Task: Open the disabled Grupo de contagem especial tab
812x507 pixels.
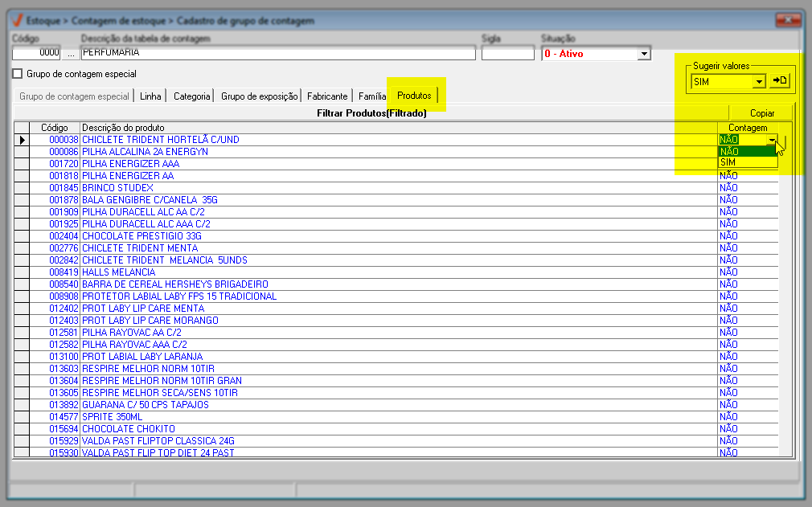Action: tap(74, 96)
